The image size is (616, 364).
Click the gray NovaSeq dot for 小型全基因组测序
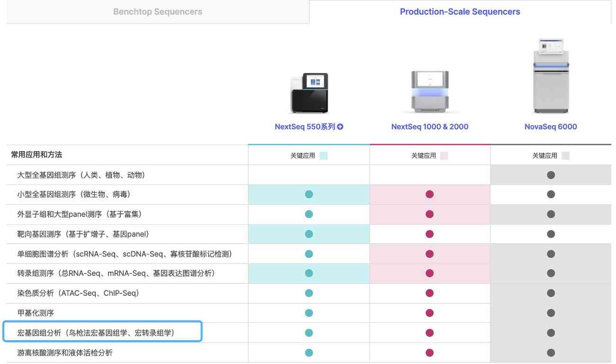click(551, 194)
